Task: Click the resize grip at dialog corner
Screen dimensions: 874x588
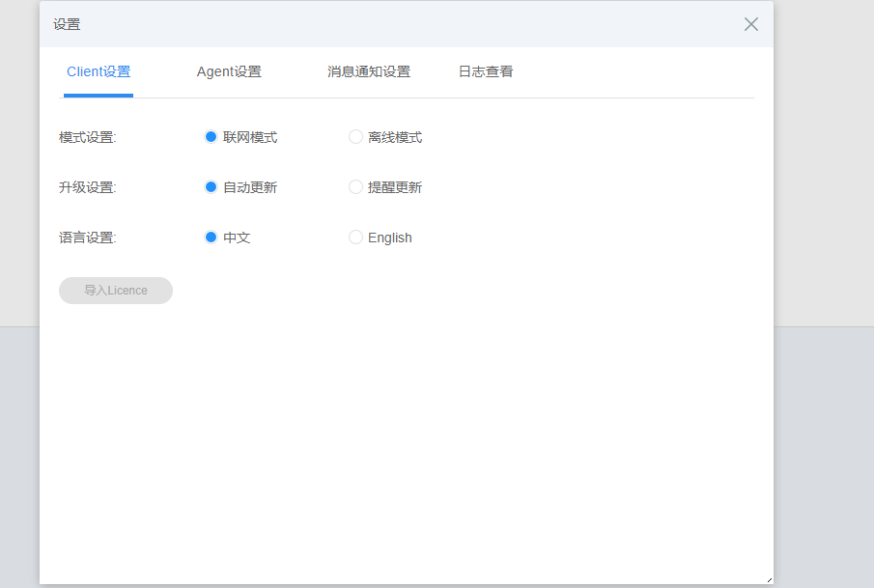Action: click(x=769, y=579)
